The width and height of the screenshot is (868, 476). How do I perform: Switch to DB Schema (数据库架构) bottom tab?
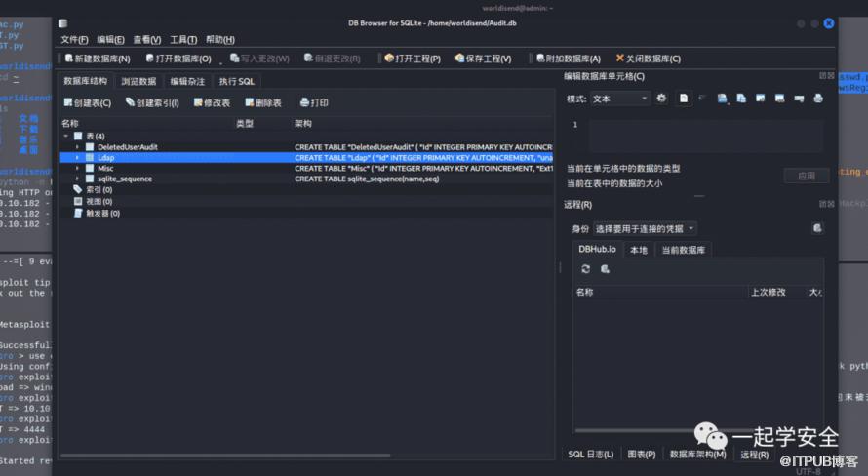[x=698, y=455]
